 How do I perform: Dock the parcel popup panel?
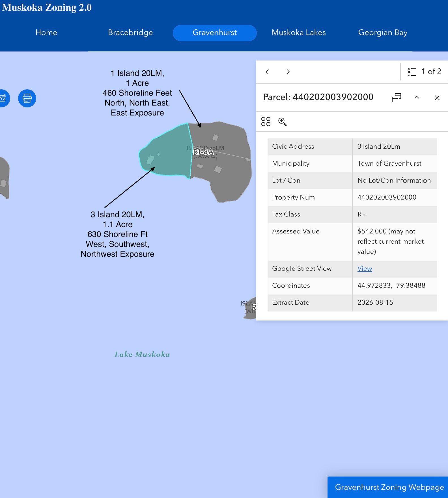coord(396,98)
